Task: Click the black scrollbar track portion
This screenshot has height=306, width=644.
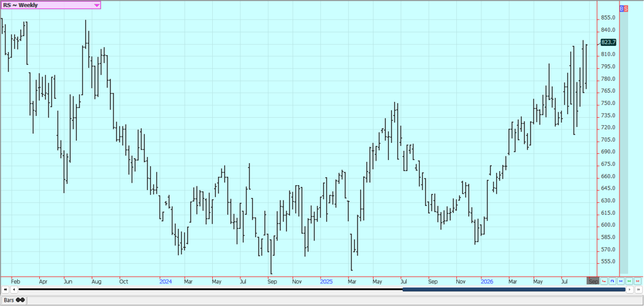Action: (211, 289)
